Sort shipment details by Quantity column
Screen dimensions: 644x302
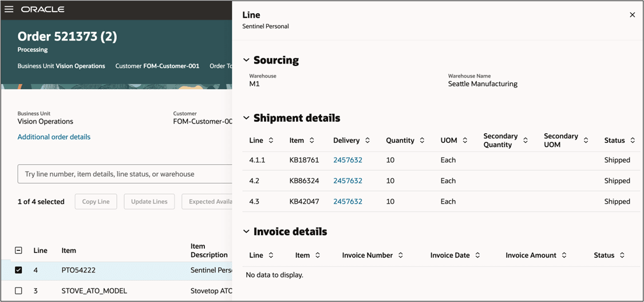(x=422, y=141)
